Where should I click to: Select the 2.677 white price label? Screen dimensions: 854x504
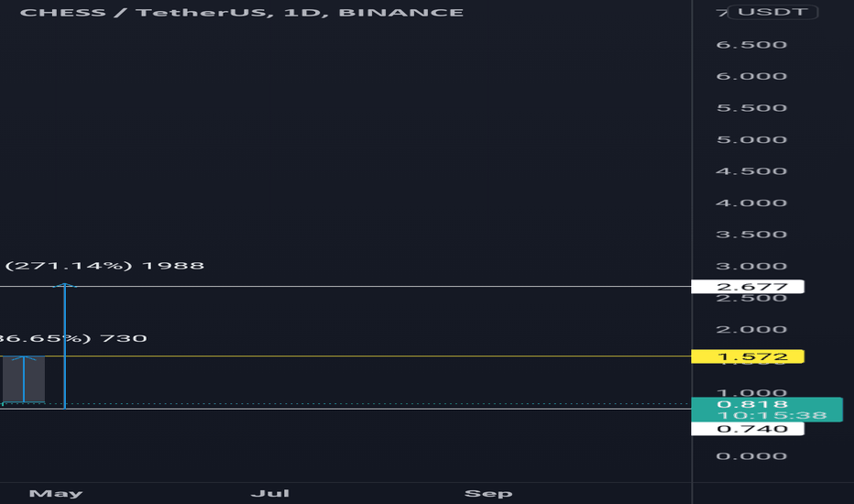click(x=748, y=287)
